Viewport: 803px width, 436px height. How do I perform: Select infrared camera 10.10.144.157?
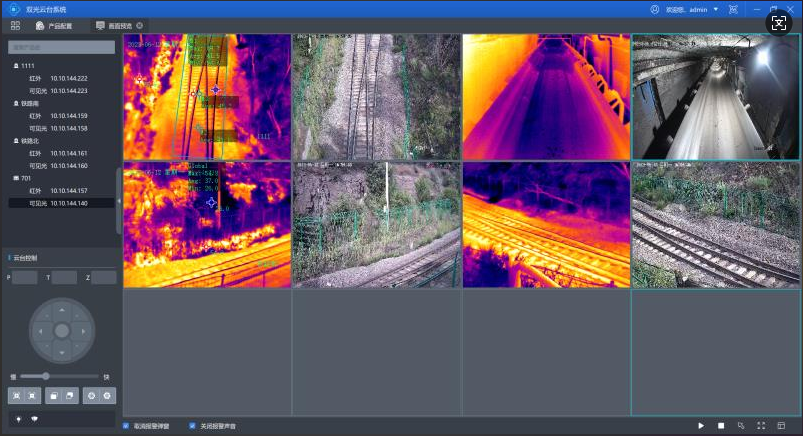point(58,191)
